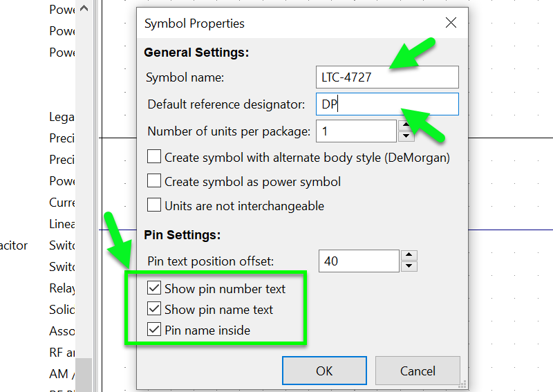This screenshot has height=392, width=553.
Task: Click the Number of units per package field
Action: (x=356, y=131)
